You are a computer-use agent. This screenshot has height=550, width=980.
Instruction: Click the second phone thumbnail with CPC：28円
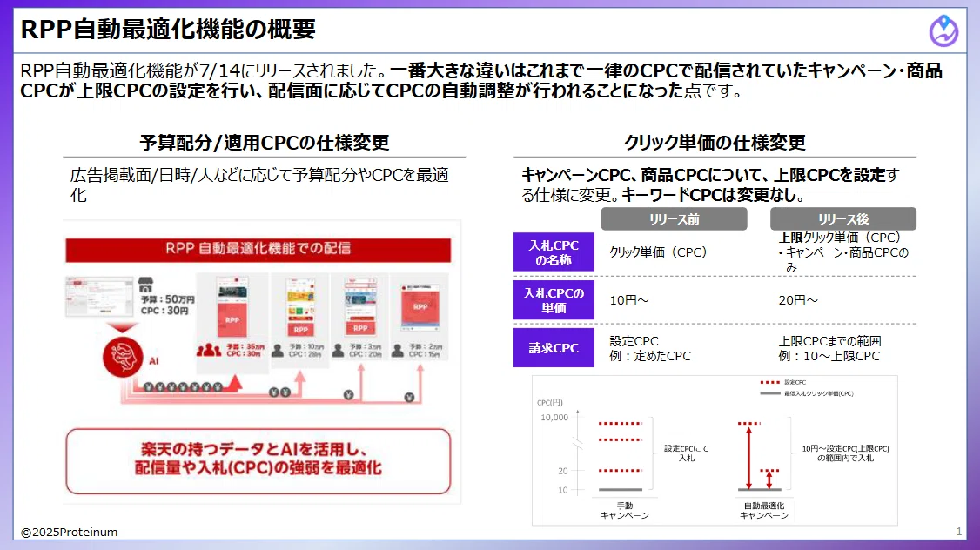pos(300,307)
